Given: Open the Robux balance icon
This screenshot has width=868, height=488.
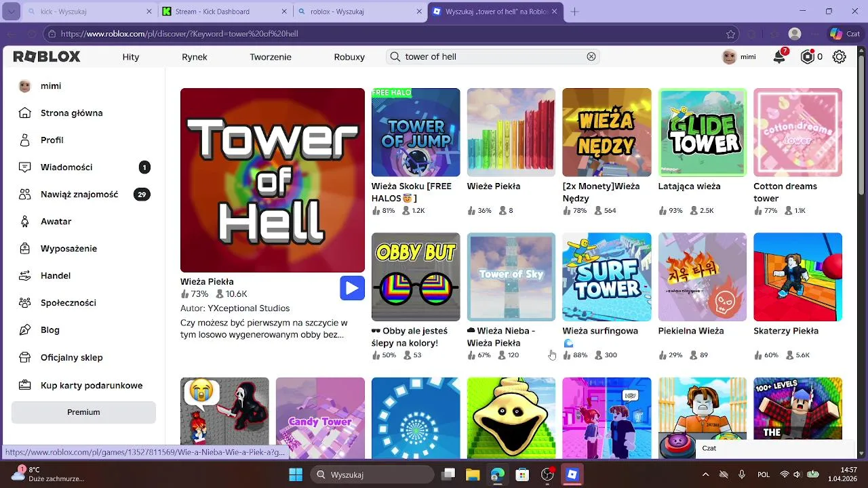Looking at the screenshot, I should tap(807, 57).
